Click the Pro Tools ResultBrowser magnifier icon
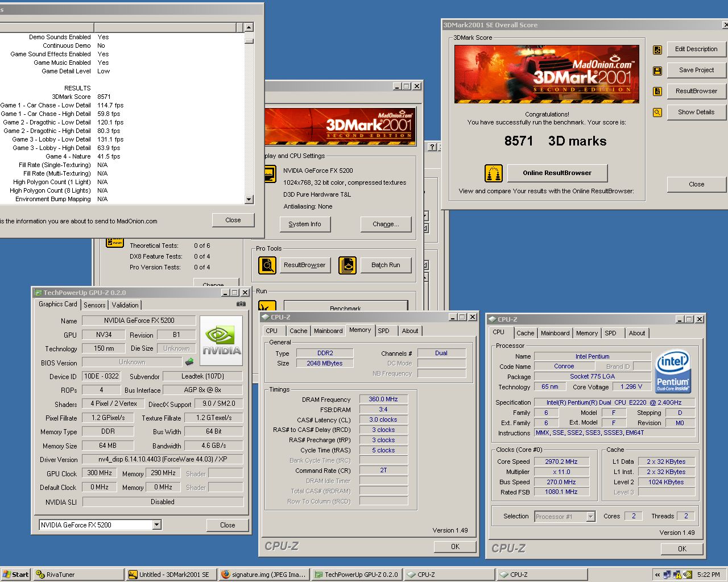 click(267, 265)
